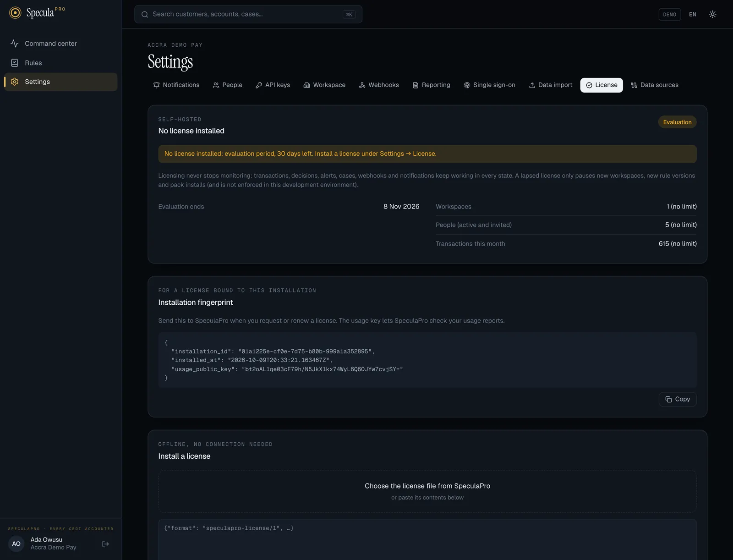Click the Settings page title
The width and height of the screenshot is (733, 560).
[x=170, y=62]
